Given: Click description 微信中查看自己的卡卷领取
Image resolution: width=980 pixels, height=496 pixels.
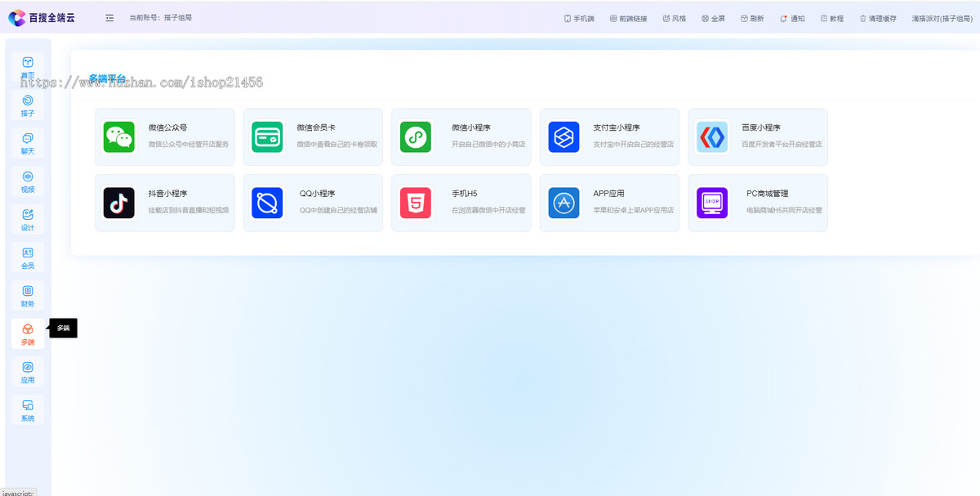Looking at the screenshot, I should pyautogui.click(x=337, y=144).
